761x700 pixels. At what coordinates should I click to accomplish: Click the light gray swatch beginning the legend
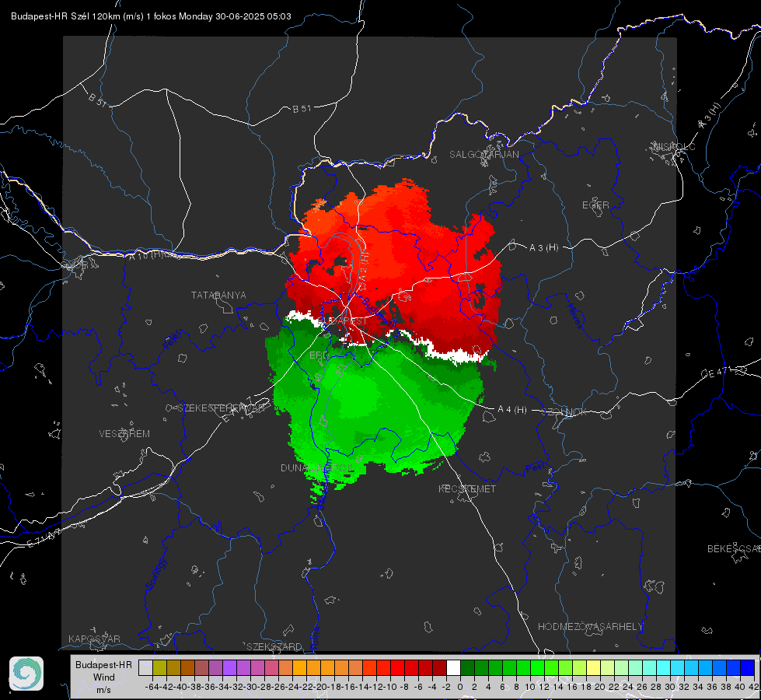[x=145, y=667]
